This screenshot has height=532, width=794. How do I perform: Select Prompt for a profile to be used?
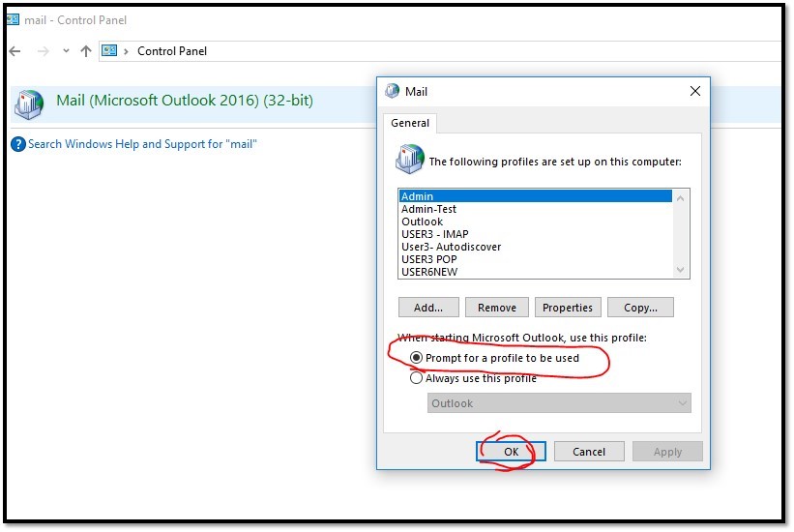417,358
